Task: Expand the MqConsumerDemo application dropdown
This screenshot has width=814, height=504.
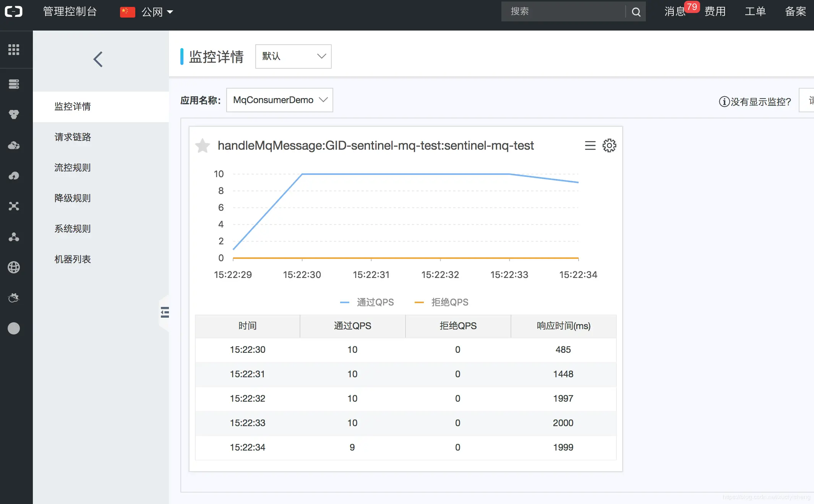Action: point(279,100)
